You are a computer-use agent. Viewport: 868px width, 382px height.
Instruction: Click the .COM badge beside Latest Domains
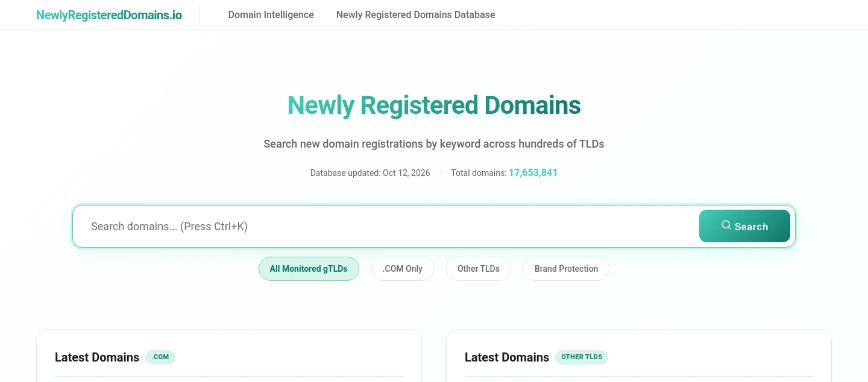click(x=160, y=357)
